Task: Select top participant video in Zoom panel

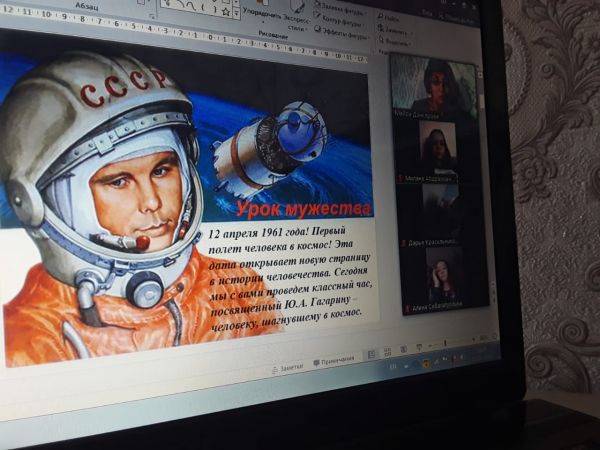Action: pos(432,84)
